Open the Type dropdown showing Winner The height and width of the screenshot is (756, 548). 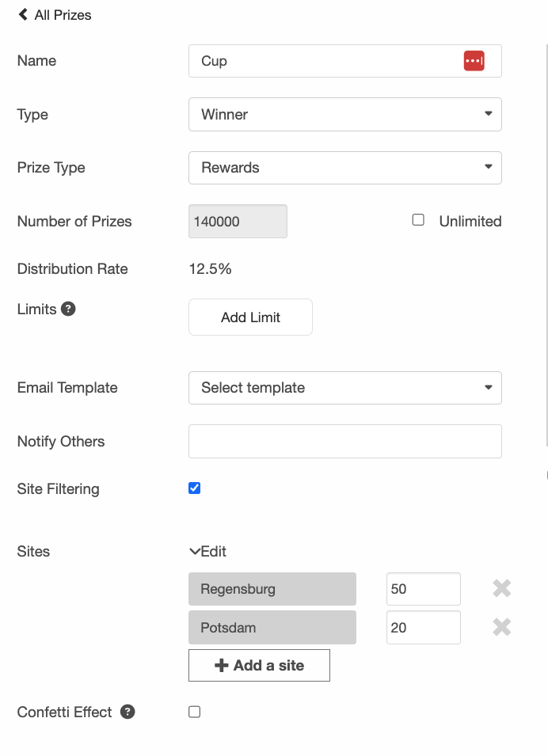point(344,114)
